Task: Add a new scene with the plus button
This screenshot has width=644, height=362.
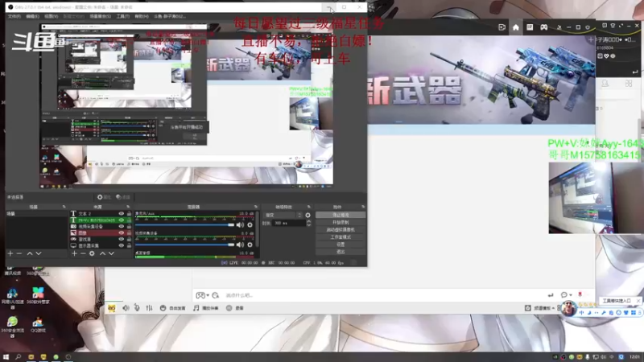Action: 10,253
